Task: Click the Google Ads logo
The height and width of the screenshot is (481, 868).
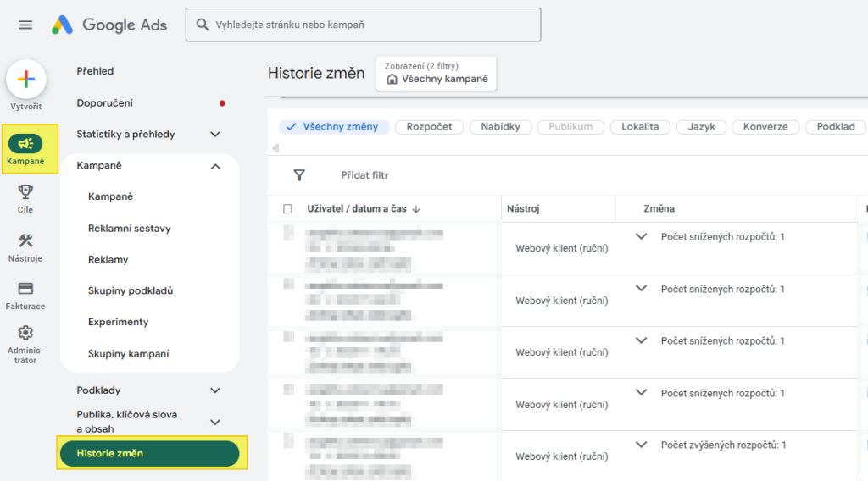Action: 108,25
